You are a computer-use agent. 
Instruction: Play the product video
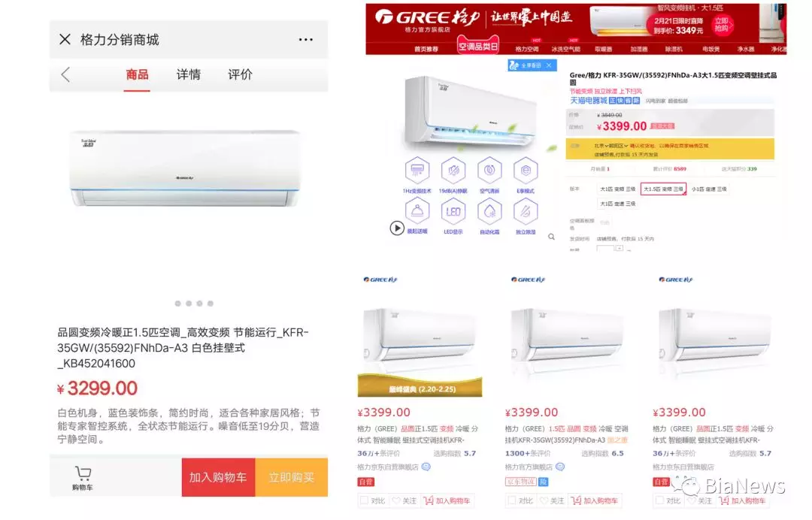click(397, 228)
